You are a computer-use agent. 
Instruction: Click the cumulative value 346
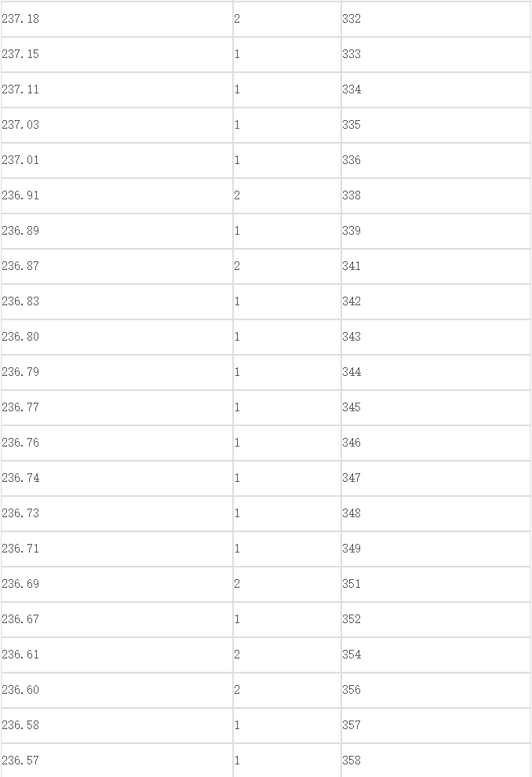[x=436, y=443]
